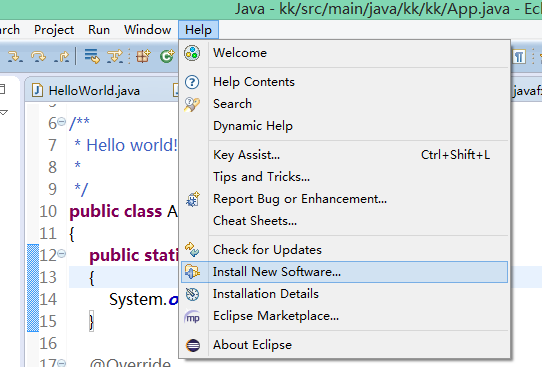Click the Installation Details icon

(x=192, y=294)
